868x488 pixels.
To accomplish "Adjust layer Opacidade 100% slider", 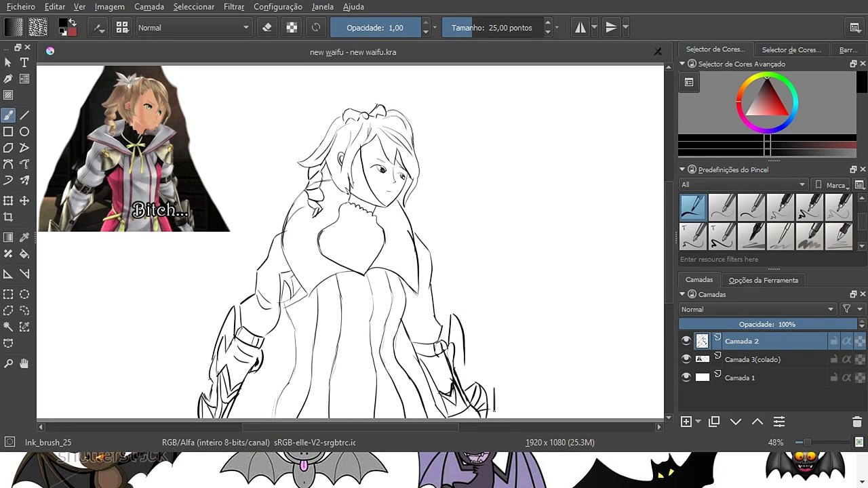I will click(767, 325).
